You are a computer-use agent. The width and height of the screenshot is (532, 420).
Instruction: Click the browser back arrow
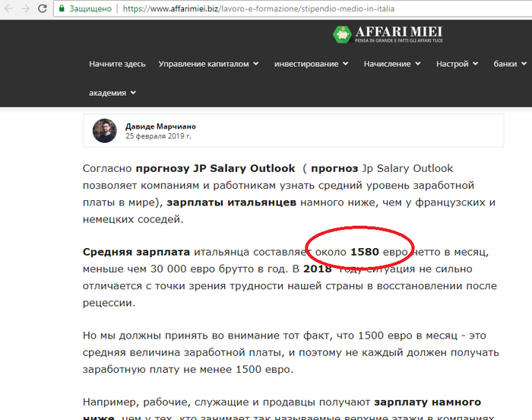(7, 9)
